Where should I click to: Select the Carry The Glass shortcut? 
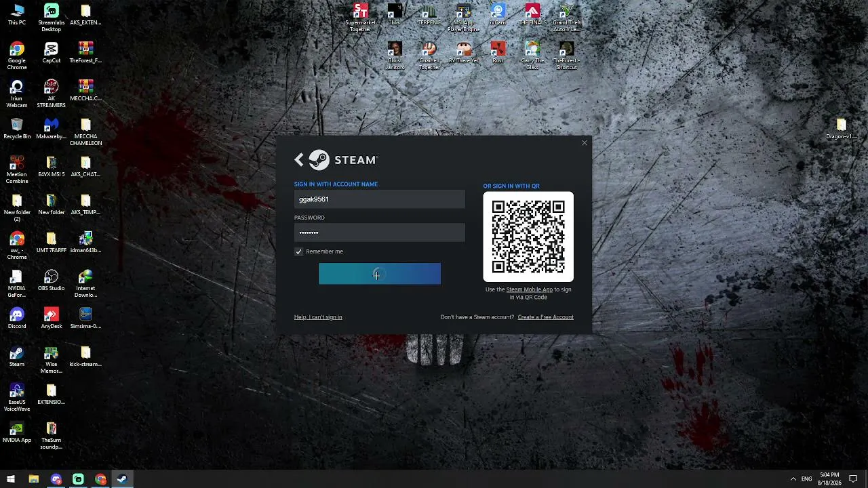tap(532, 56)
